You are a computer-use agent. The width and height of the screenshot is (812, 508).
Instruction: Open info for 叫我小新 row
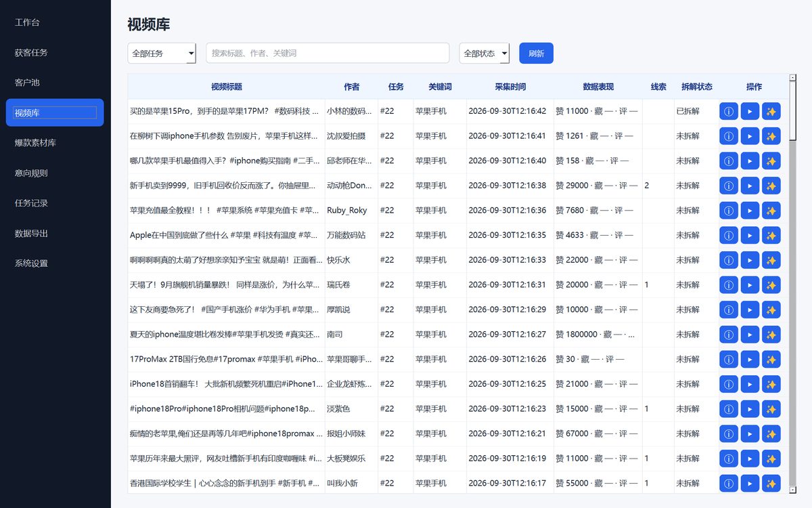click(x=728, y=483)
